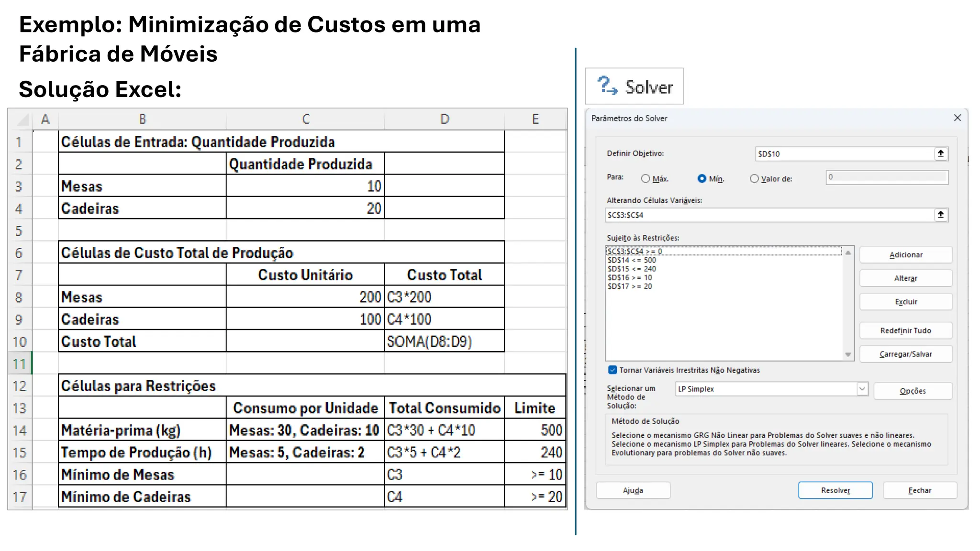This screenshot has height=551, width=980.
Task: Click the Ajuda button
Action: [x=633, y=490]
